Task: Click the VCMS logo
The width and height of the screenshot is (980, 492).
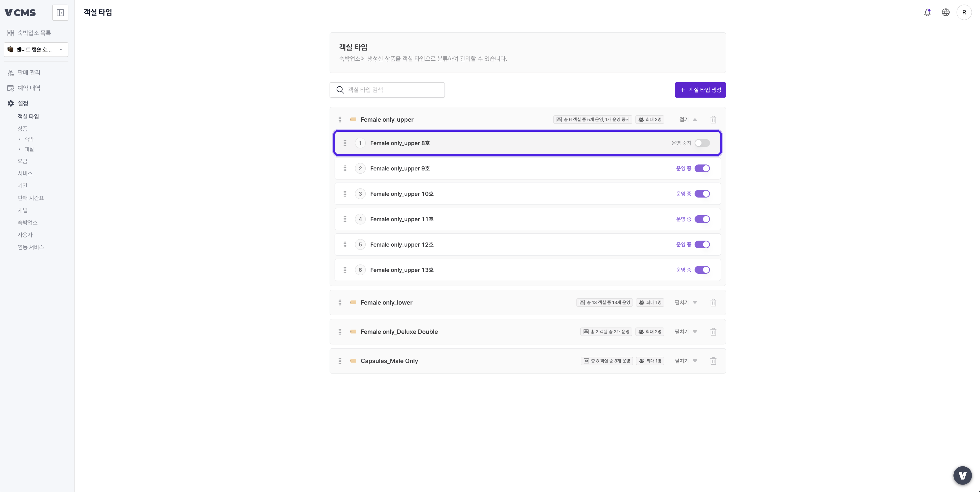Action: point(20,12)
